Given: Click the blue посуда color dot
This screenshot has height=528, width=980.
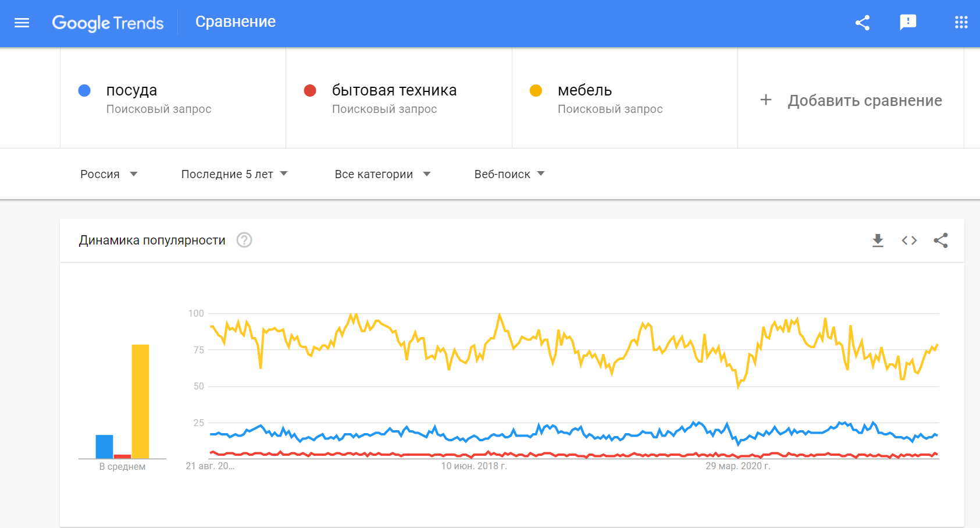Looking at the screenshot, I should 84,90.
